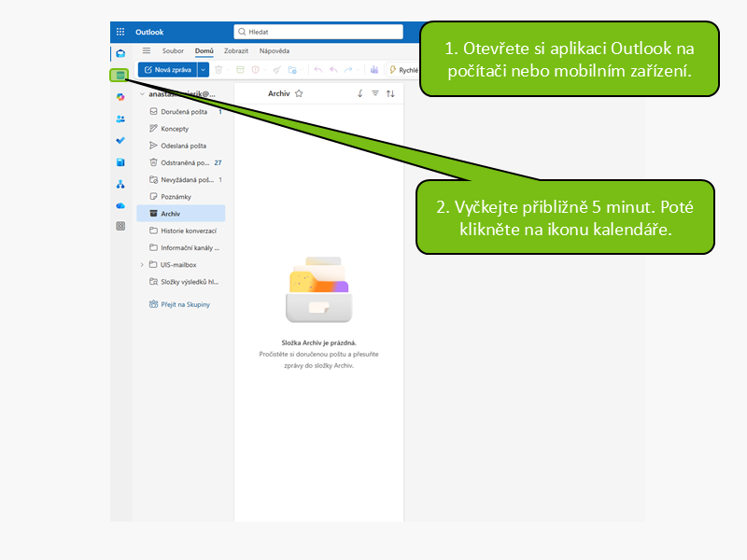The height and width of the screenshot is (560, 747).
Task: Toggle the hamburger navigation pane button
Action: click(x=146, y=50)
